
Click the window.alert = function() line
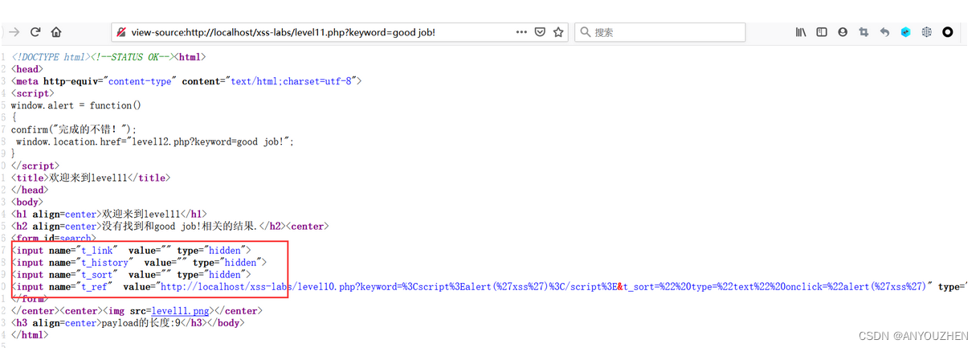pos(76,105)
